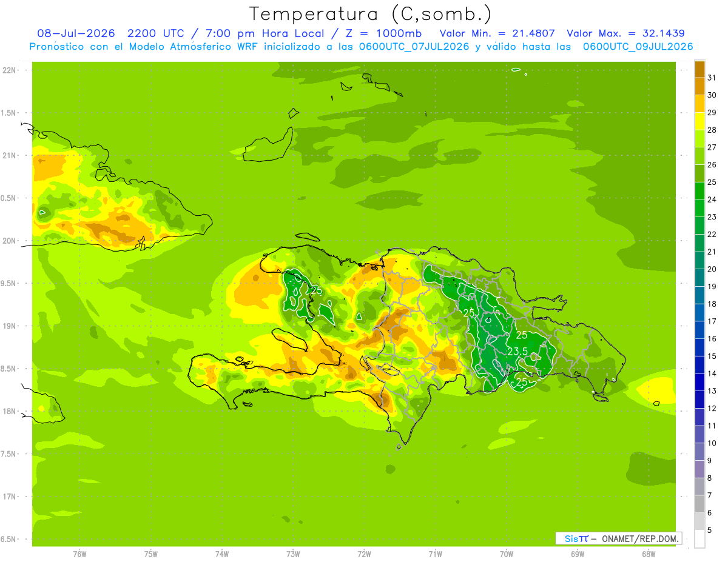Click the "18N" latitude label
The height and width of the screenshot is (562, 728).
10,411
